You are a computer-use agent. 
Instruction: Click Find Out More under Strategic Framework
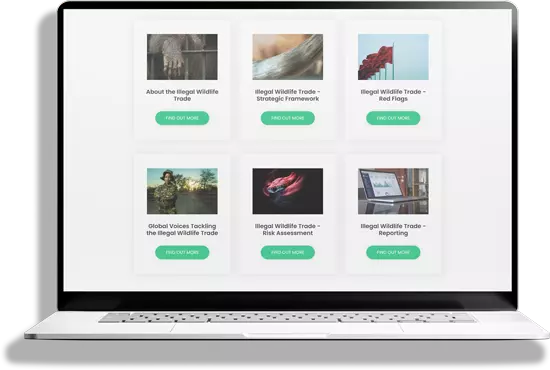288,118
